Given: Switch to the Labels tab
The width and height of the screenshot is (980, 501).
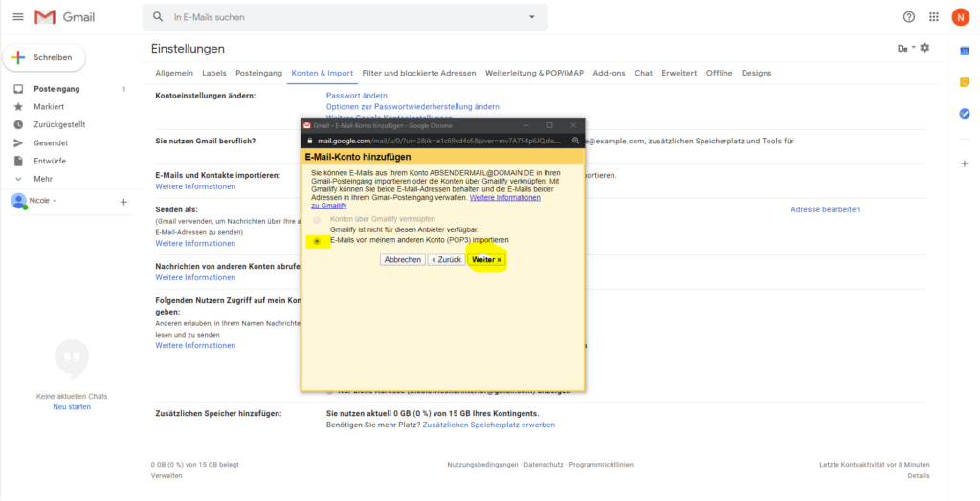Looking at the screenshot, I should point(214,73).
